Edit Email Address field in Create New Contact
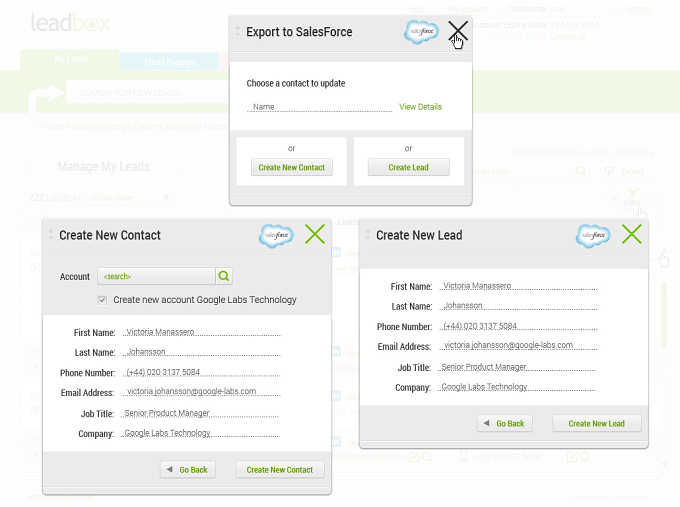680x507 pixels. tap(202, 392)
